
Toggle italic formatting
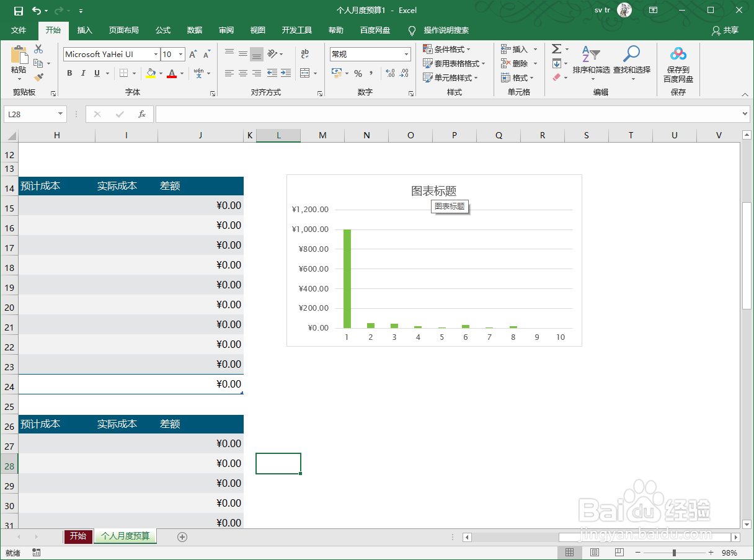(83, 73)
